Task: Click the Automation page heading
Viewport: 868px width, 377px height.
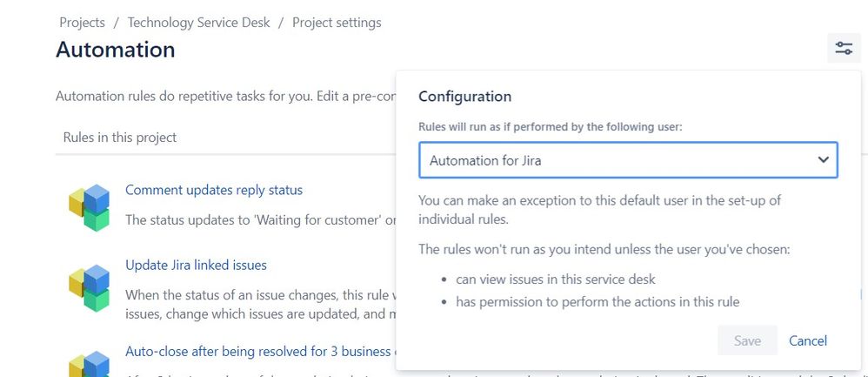Action: pyautogui.click(x=115, y=50)
